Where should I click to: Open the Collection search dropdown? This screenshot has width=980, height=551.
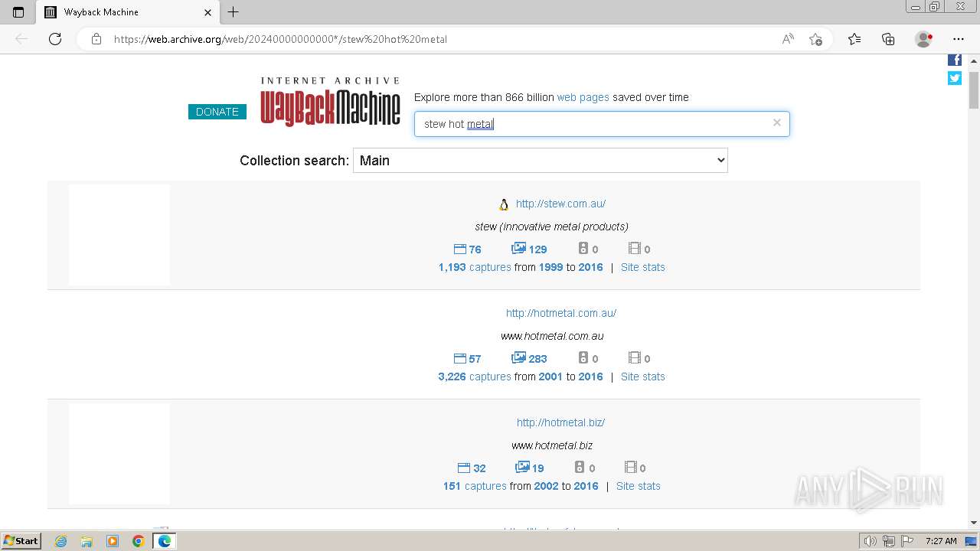[540, 160]
